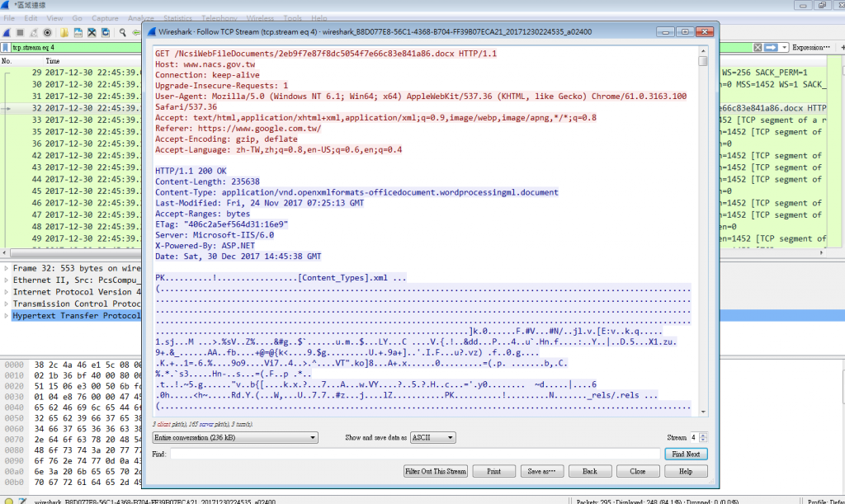
Task: Open the Statistics menu
Action: pyautogui.click(x=177, y=18)
